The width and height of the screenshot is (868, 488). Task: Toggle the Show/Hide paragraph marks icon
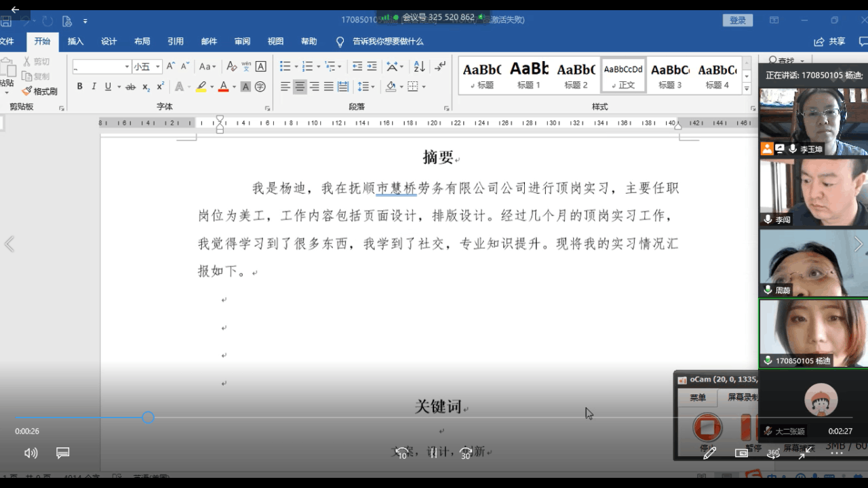441,66
